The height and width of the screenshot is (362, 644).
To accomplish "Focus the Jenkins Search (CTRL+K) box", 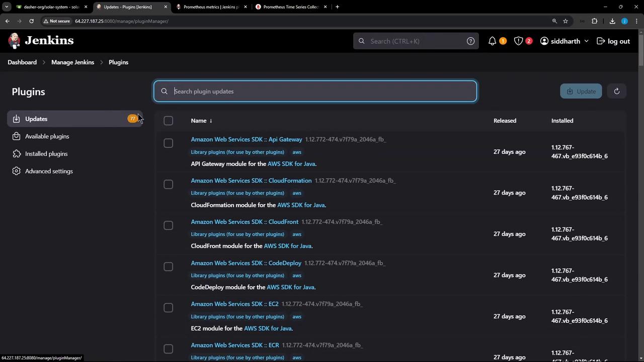I will (416, 41).
